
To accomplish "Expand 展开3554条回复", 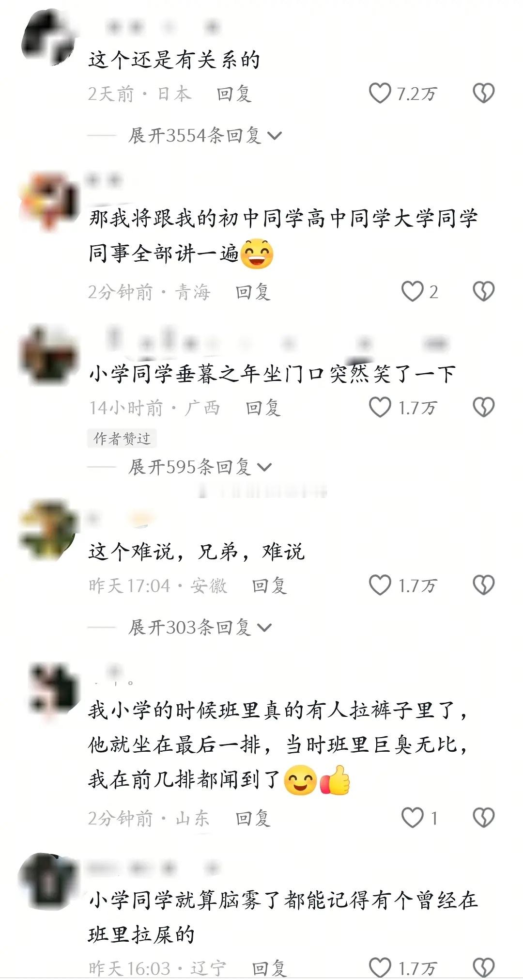I will 205,135.
